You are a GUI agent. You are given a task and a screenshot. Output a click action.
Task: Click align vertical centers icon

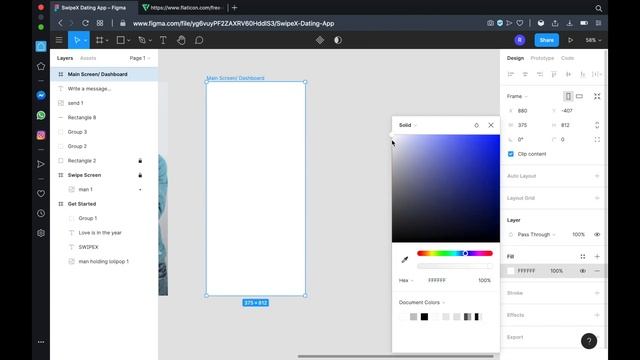pos(568,74)
